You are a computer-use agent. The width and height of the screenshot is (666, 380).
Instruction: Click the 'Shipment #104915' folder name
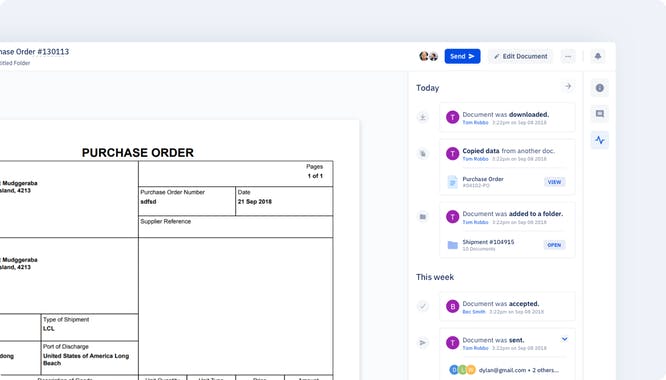488,242
